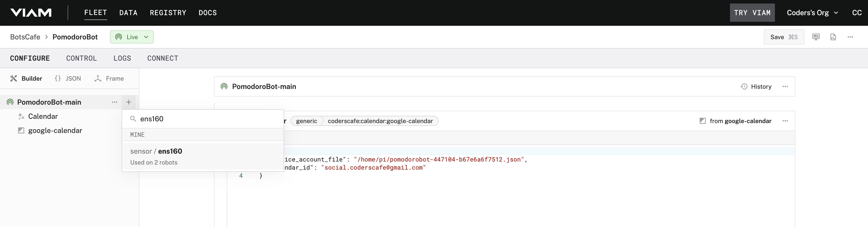Click the plus icon to add component

click(x=129, y=102)
